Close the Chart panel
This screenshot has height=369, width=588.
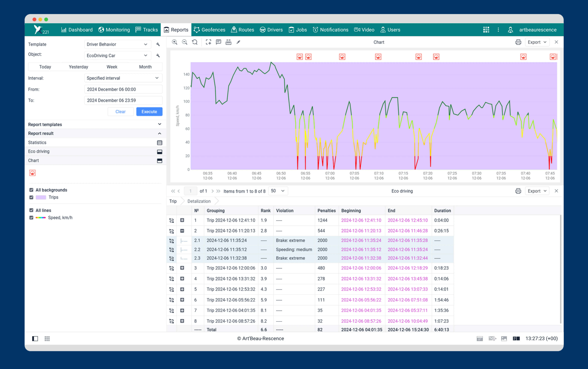[556, 42]
